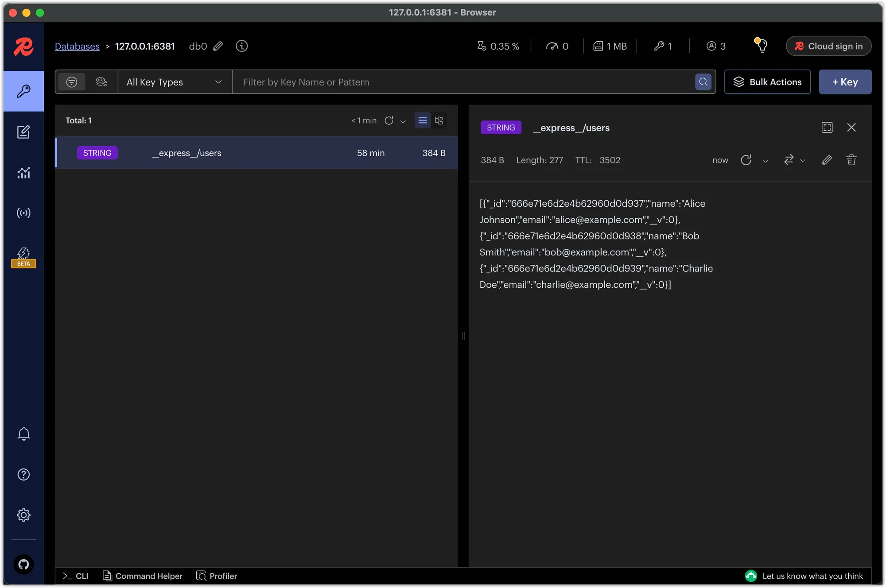The image size is (886, 588).
Task: Open the notifications bell
Action: click(23, 434)
